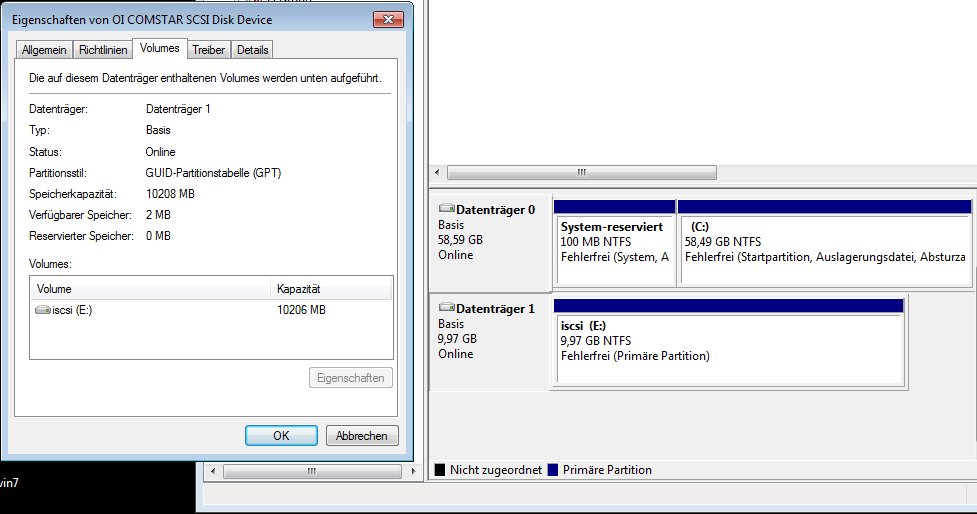Click the Online status in the dialog
Screen dimensions: 977x514
(160, 152)
